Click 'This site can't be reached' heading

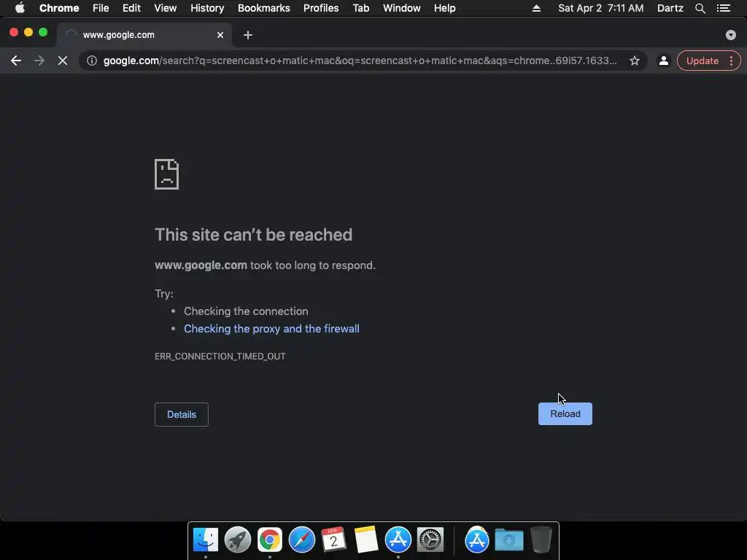click(253, 235)
